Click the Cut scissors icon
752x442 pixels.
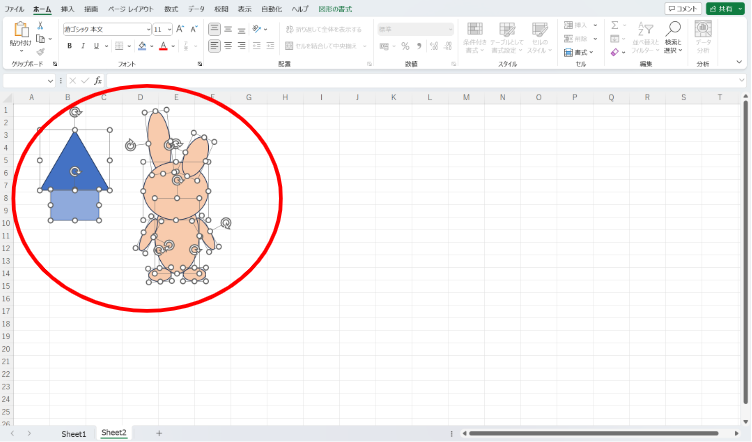(40, 25)
